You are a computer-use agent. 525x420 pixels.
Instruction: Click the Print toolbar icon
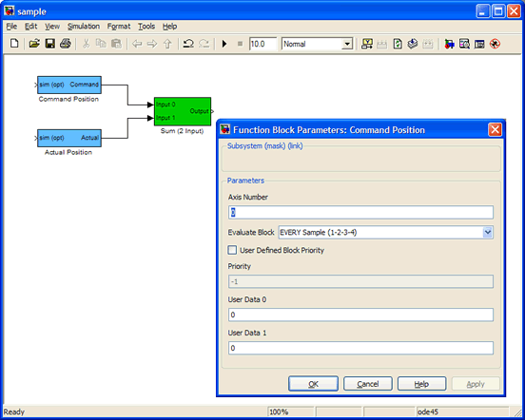pyautogui.click(x=66, y=44)
